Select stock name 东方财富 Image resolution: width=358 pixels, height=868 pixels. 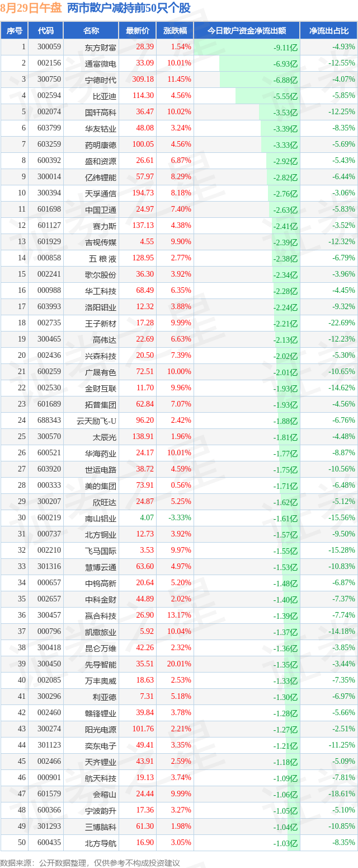101,47
